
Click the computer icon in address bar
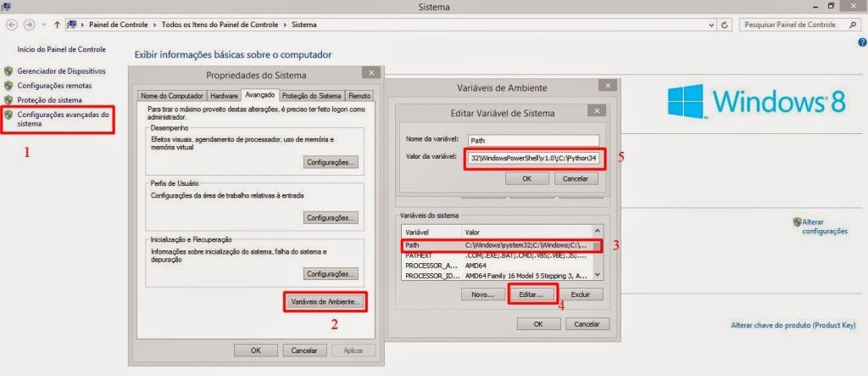tap(72, 25)
